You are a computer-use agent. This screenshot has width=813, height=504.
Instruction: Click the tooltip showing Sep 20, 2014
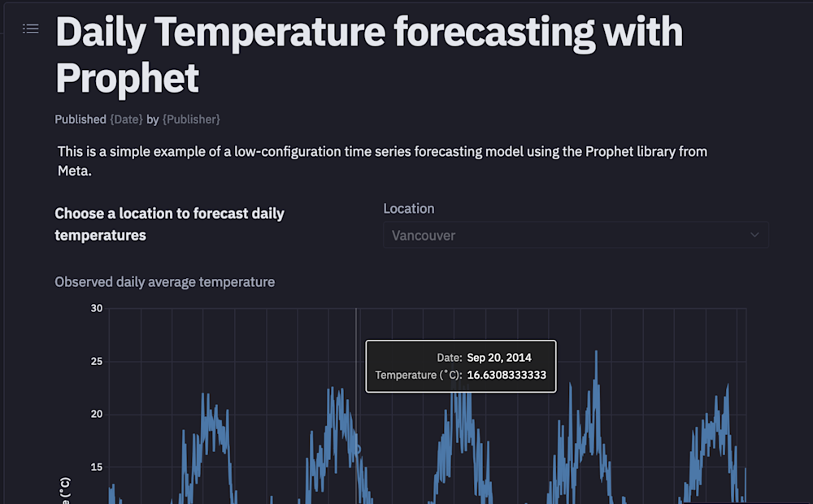tap(461, 366)
